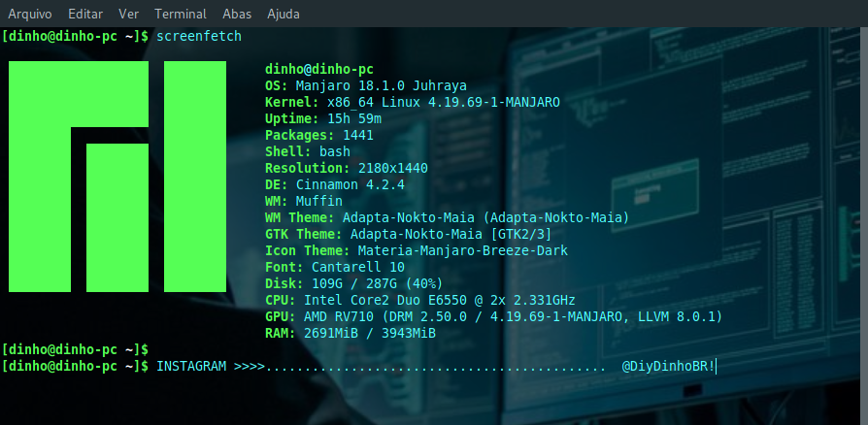Screen dimensions: 868x425
Task: Open the Terminal menu
Action: coord(181,14)
